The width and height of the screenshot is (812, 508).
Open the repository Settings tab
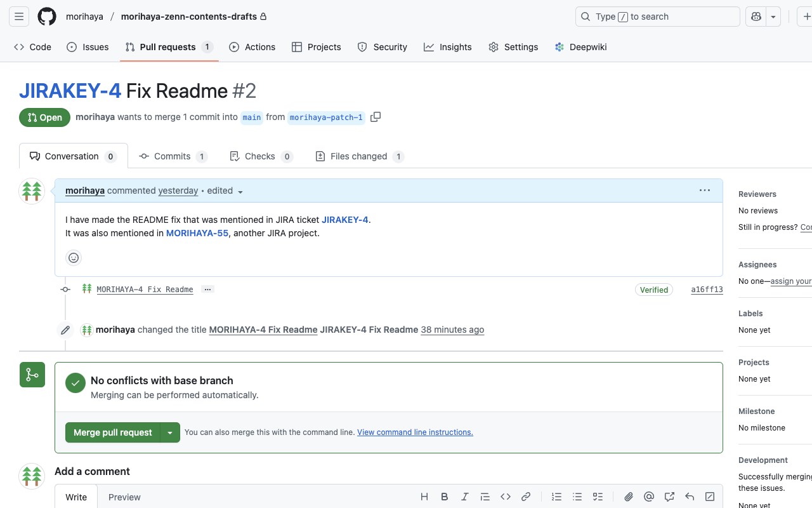[513, 47]
